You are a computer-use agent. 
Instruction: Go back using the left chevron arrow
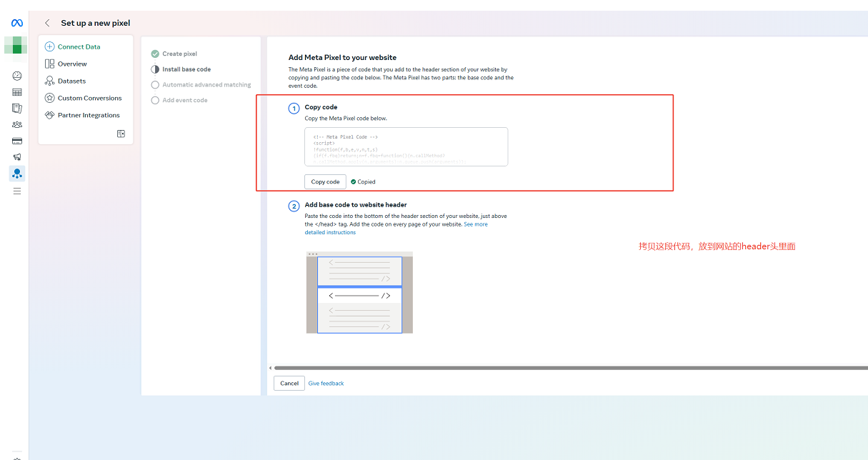[47, 23]
